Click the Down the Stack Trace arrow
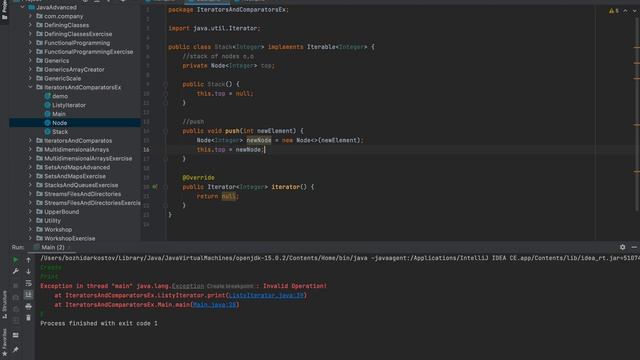This screenshot has width=640, height=360. [x=28, y=271]
